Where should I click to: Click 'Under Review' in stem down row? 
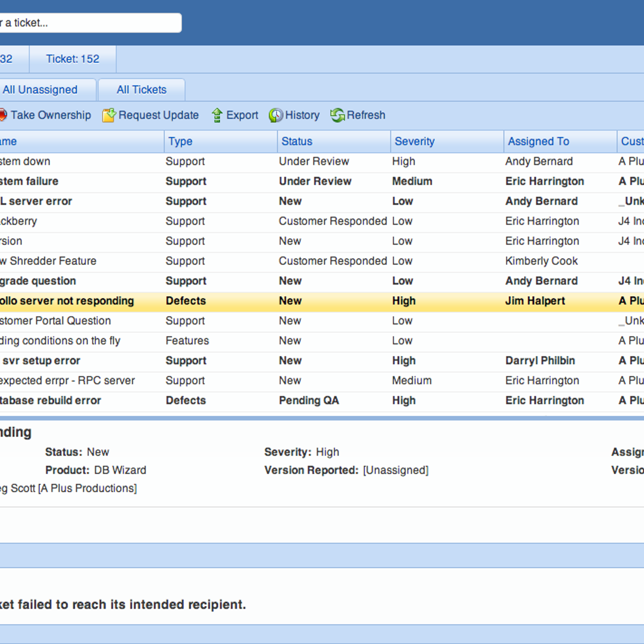click(314, 161)
